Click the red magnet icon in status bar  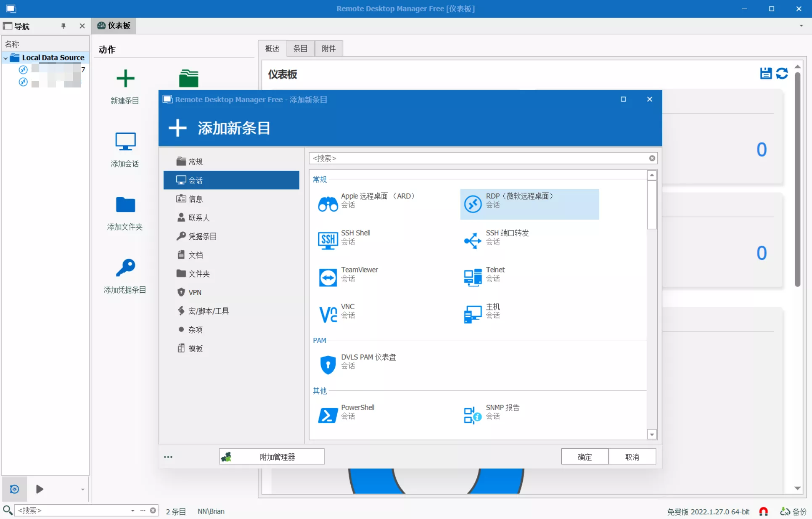coord(764,511)
